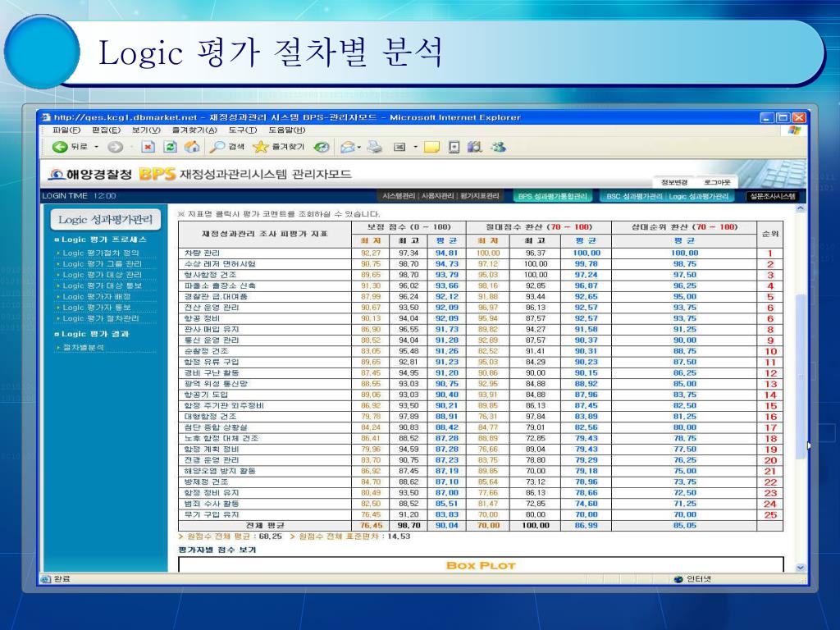840x630 pixels.
Task: Click the IE Forward arrow button
Action: click(x=115, y=147)
